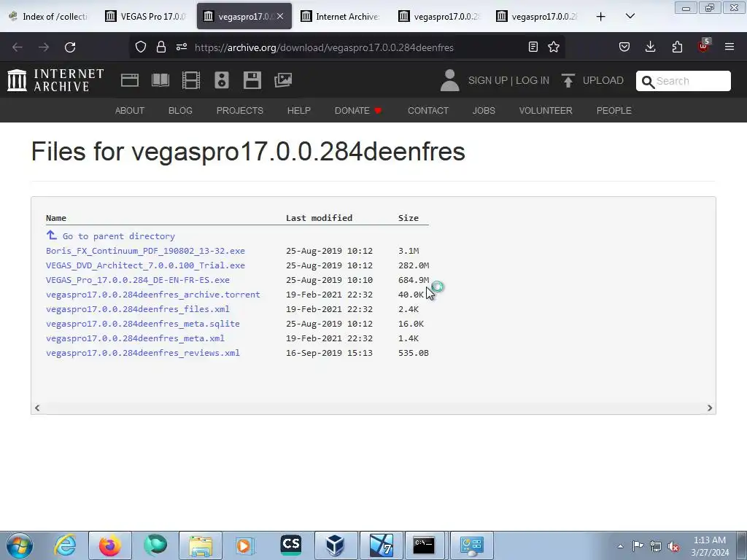Show hidden system tray icons

tap(620, 546)
